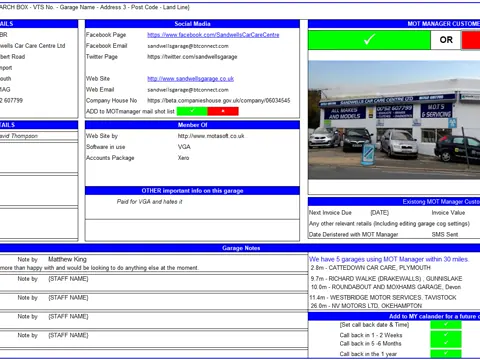
Task: Select the Twitter Page URL text
Action: pyautogui.click(x=192, y=57)
